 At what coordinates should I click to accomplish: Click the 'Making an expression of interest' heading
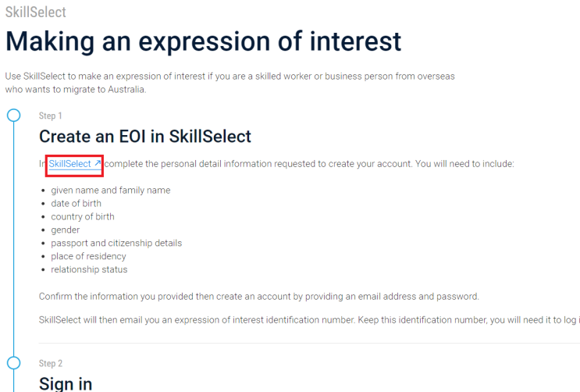pos(203,41)
